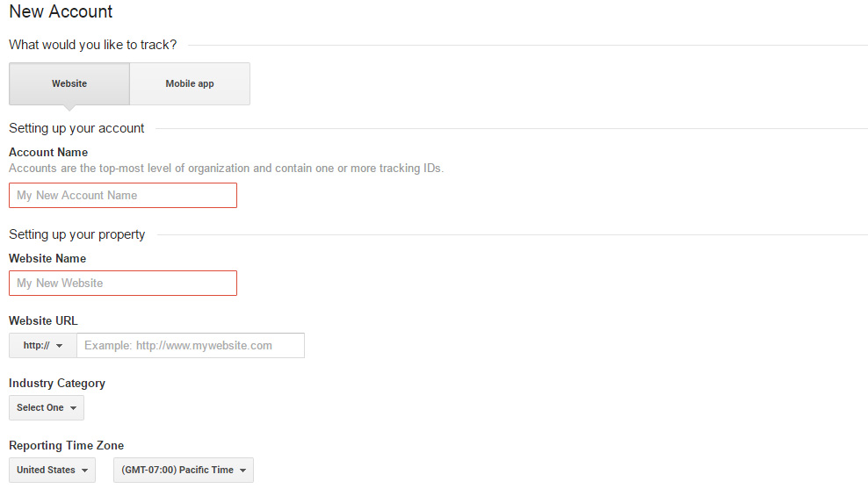
Task: Switch to the Mobile app tab
Action: (190, 84)
